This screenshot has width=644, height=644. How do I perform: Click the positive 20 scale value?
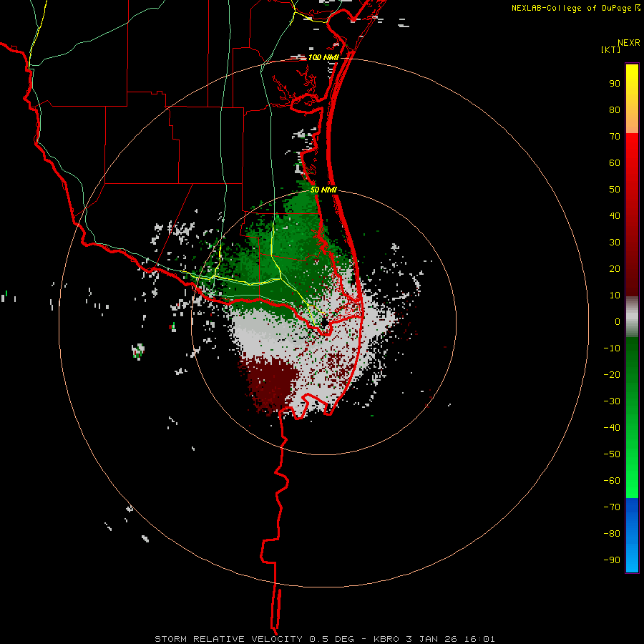[x=615, y=269]
